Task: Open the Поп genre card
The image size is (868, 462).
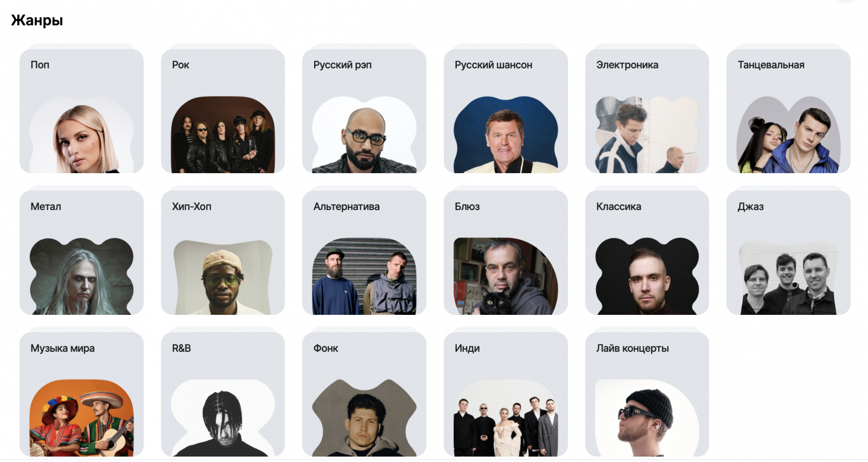Action: pyautogui.click(x=81, y=111)
